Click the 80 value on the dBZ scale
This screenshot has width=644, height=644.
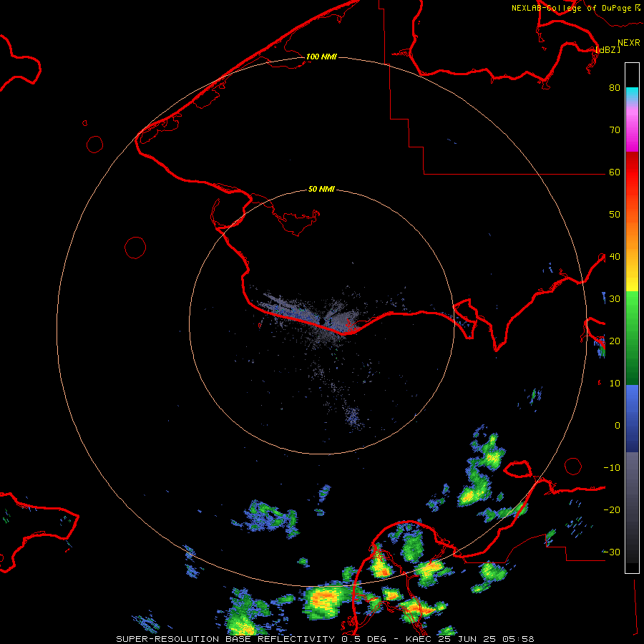(615, 87)
